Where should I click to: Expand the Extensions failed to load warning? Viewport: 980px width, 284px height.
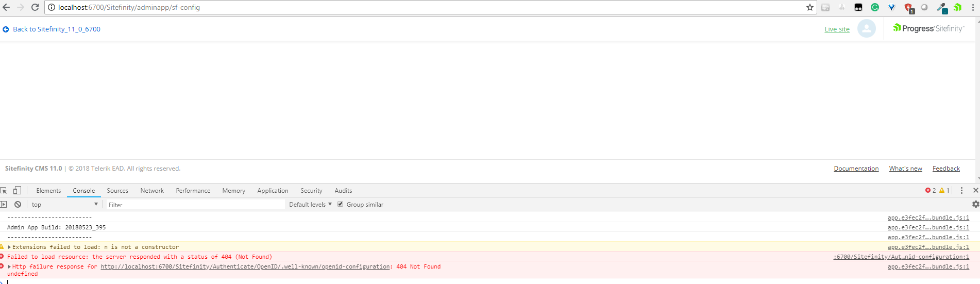[9, 247]
